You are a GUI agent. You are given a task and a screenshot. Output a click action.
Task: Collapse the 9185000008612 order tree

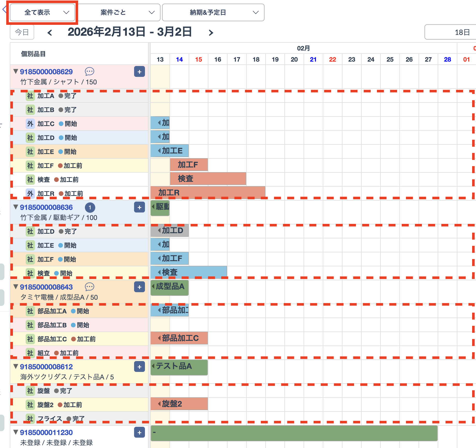click(x=16, y=366)
